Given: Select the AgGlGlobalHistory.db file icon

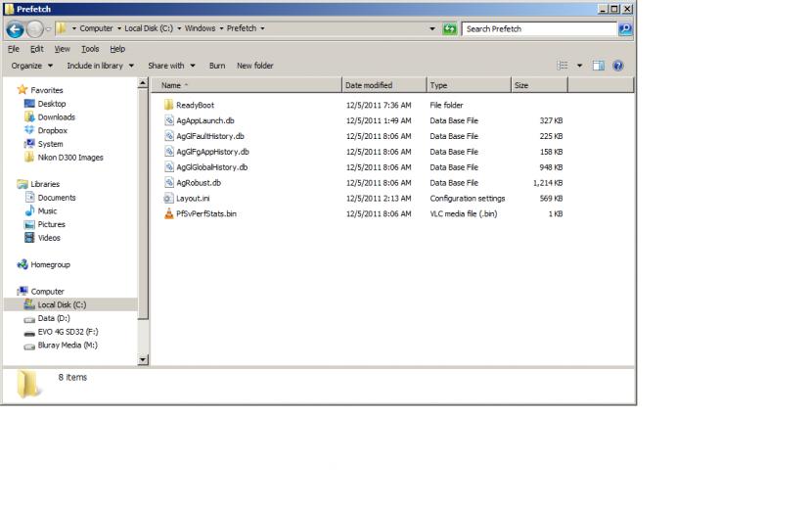Looking at the screenshot, I should [x=169, y=167].
